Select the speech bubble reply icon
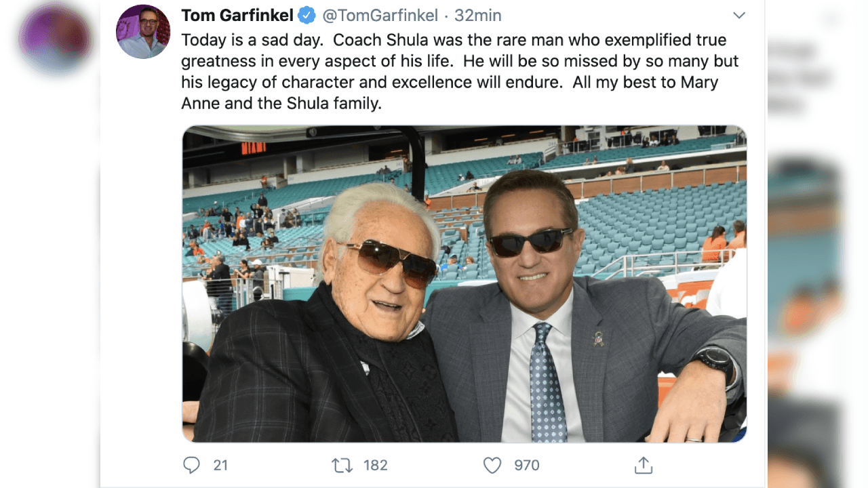The width and height of the screenshot is (868, 488). [x=192, y=465]
